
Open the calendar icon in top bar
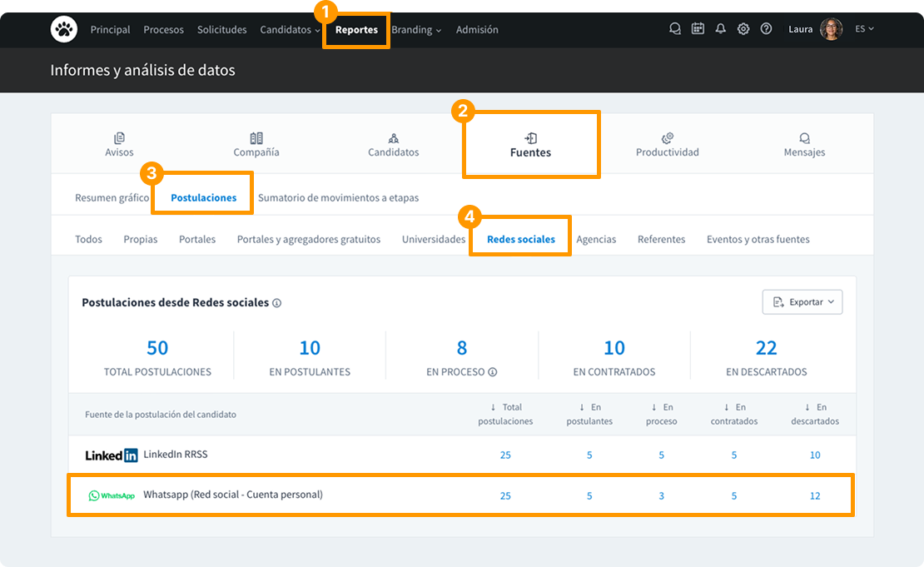[x=698, y=29]
